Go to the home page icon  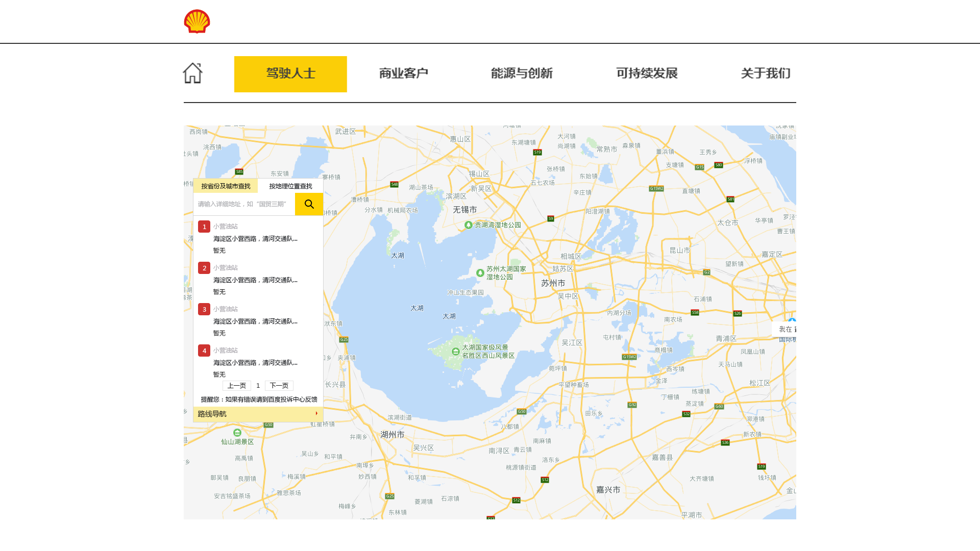(x=193, y=73)
